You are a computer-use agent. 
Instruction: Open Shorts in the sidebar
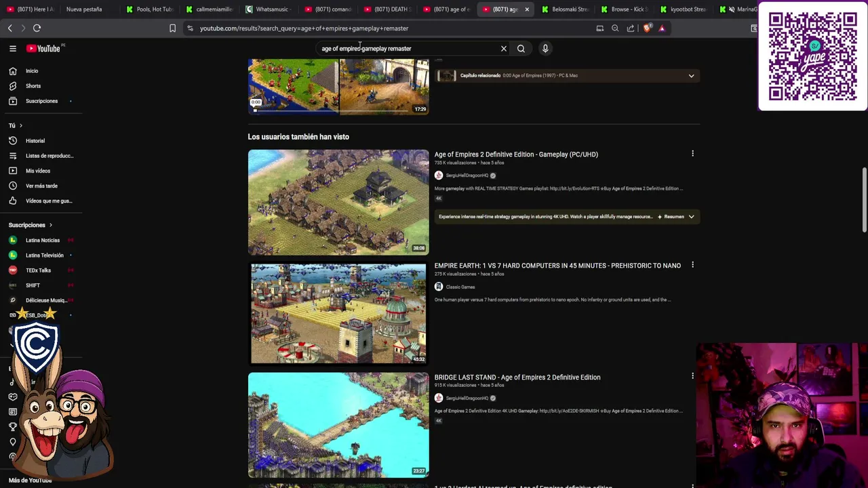coord(33,86)
